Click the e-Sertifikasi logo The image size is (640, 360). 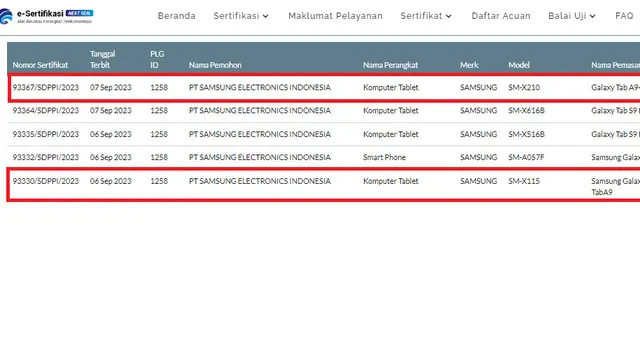pos(46,16)
